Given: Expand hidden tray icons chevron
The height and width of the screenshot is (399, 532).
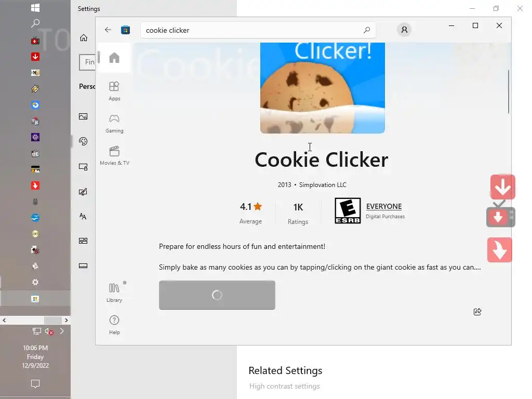Looking at the screenshot, I should coord(62,331).
